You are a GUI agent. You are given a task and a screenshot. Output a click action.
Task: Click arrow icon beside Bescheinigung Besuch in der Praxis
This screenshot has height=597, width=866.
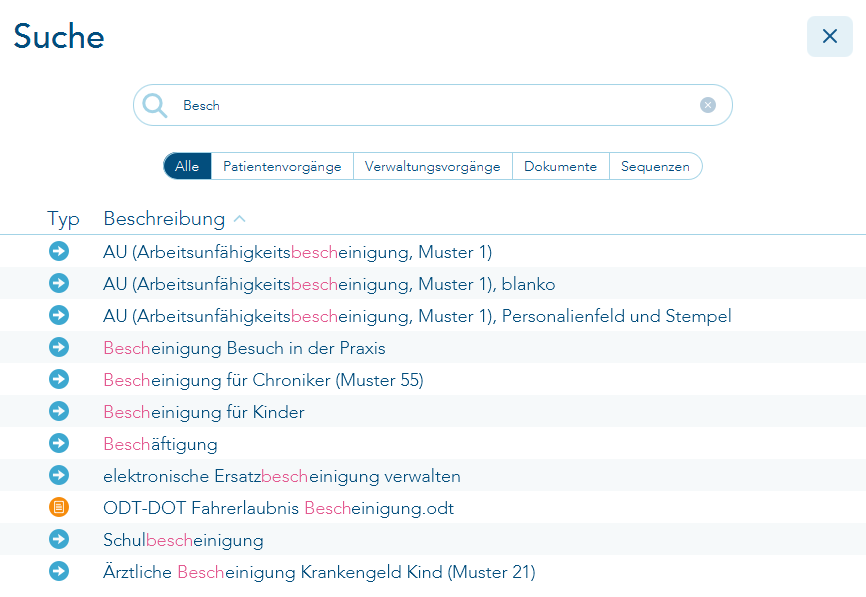click(x=58, y=347)
